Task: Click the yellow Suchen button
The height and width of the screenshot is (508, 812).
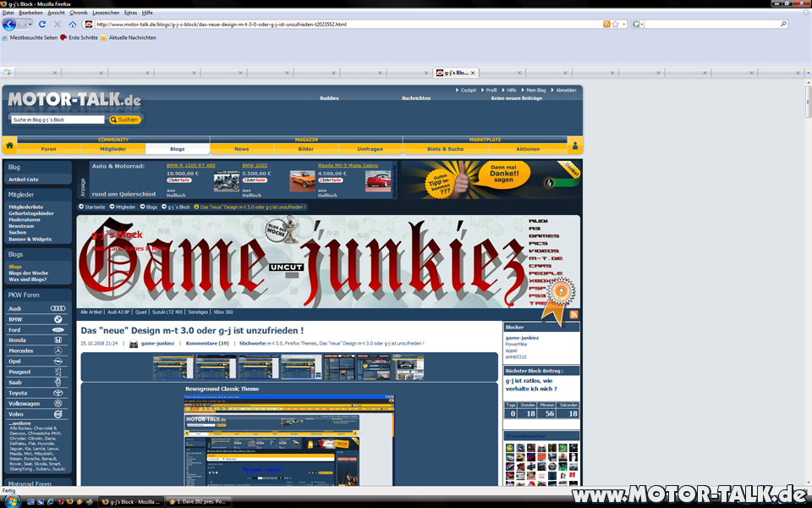Action: point(124,119)
